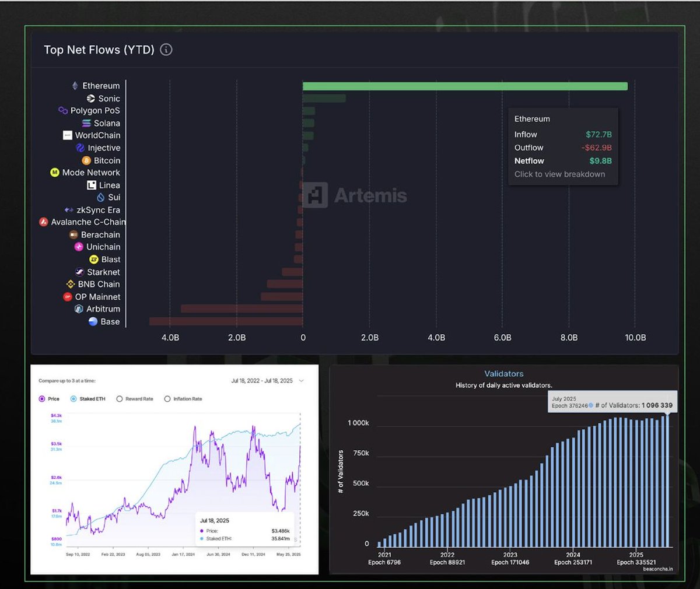Image resolution: width=700 pixels, height=589 pixels.
Task: Click the Netflow value $9.8B
Action: click(600, 161)
